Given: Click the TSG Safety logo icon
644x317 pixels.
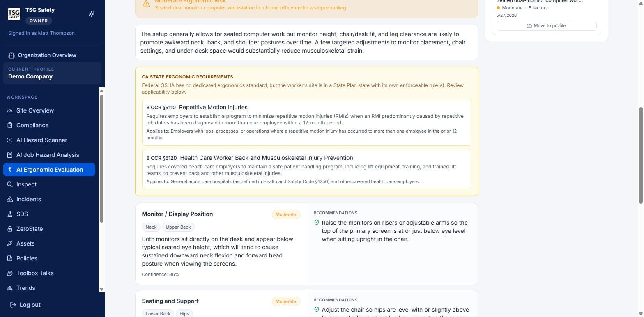Looking at the screenshot, I should click(14, 14).
